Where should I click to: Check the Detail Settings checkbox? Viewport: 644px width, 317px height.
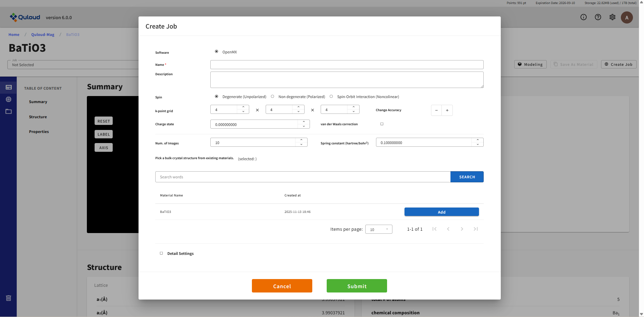pos(161,253)
